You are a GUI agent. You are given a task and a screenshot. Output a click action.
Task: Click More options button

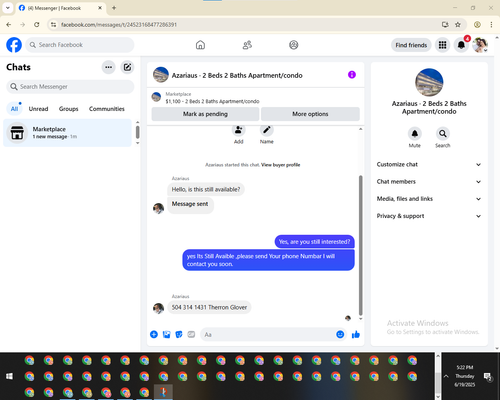[310, 114]
